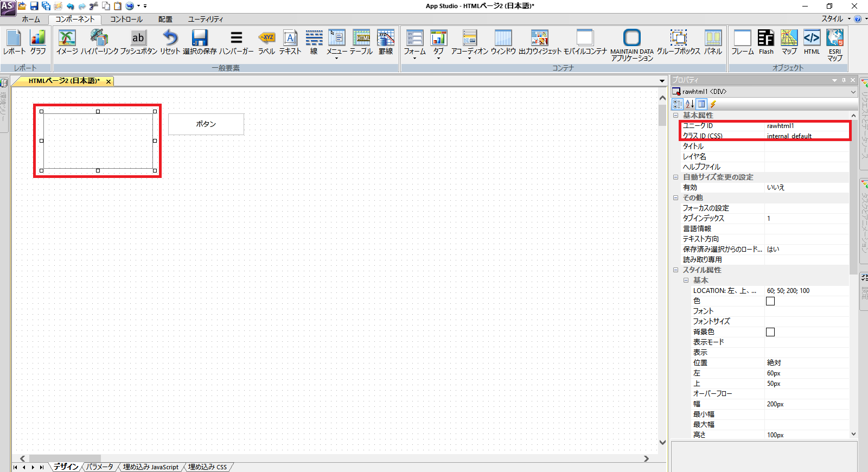Click the canvas horizontal scrollbar thumb
The image size is (868, 472).
pyautogui.click(x=65, y=458)
